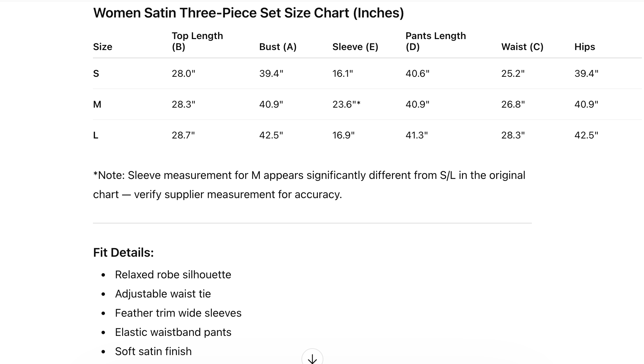Viewport: 644px width, 364px height.
Task: Click the asterisked 23.6" sleeve value
Action: [x=346, y=105]
